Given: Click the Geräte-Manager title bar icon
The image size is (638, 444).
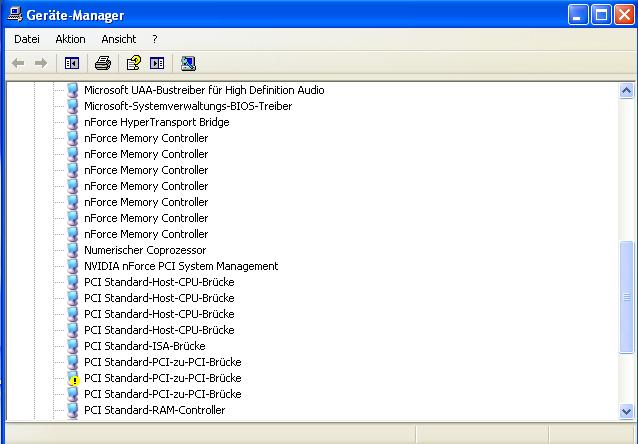Looking at the screenshot, I should 15,15.
